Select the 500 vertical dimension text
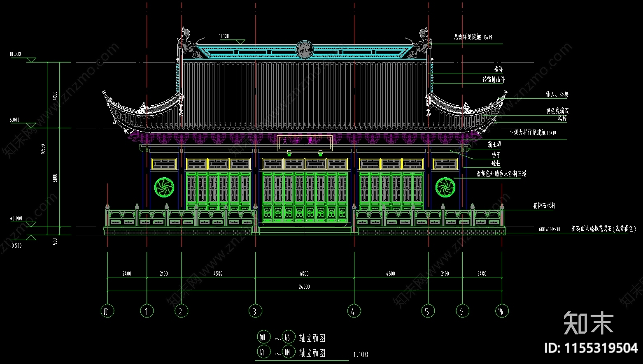The width and height of the screenshot is (643, 364). [55, 241]
